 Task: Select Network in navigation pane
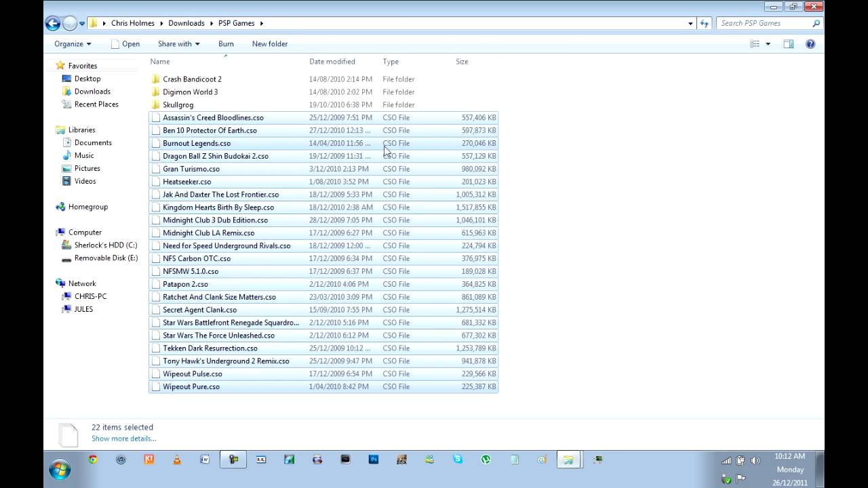(82, 284)
